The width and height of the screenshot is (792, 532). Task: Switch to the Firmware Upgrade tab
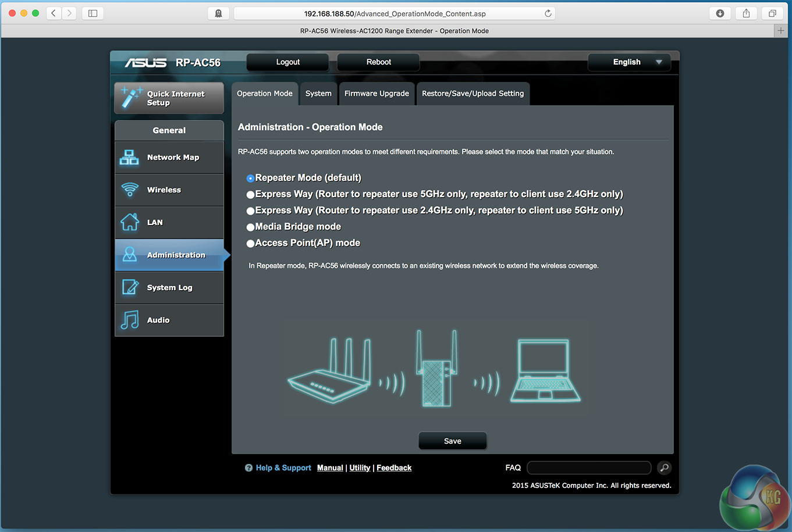click(377, 94)
